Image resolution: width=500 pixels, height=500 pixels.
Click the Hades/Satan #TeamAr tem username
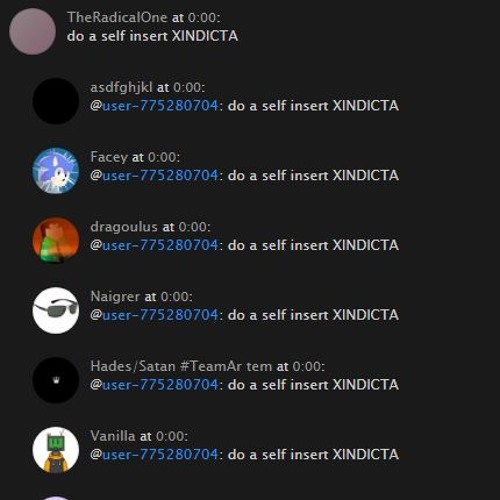181,366
